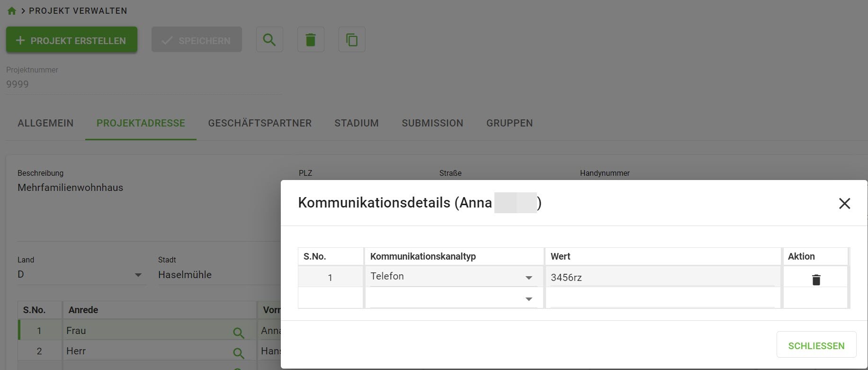Open the Stadium tab

357,123
